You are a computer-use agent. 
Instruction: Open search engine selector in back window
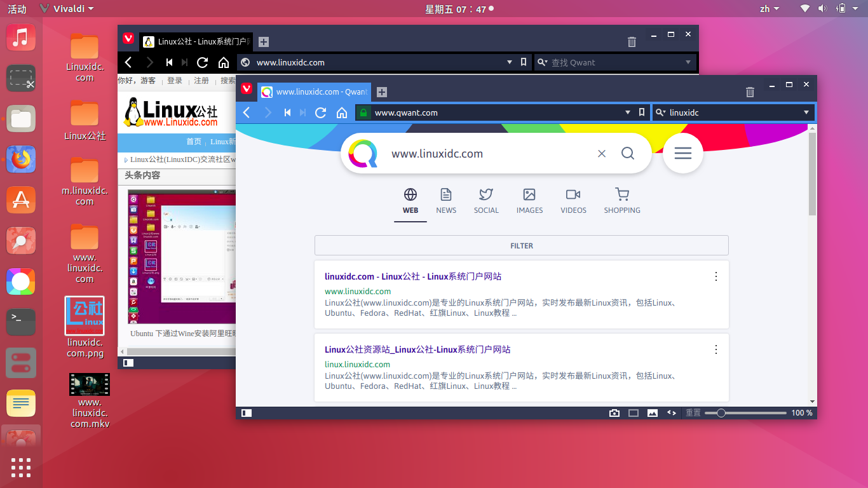543,62
